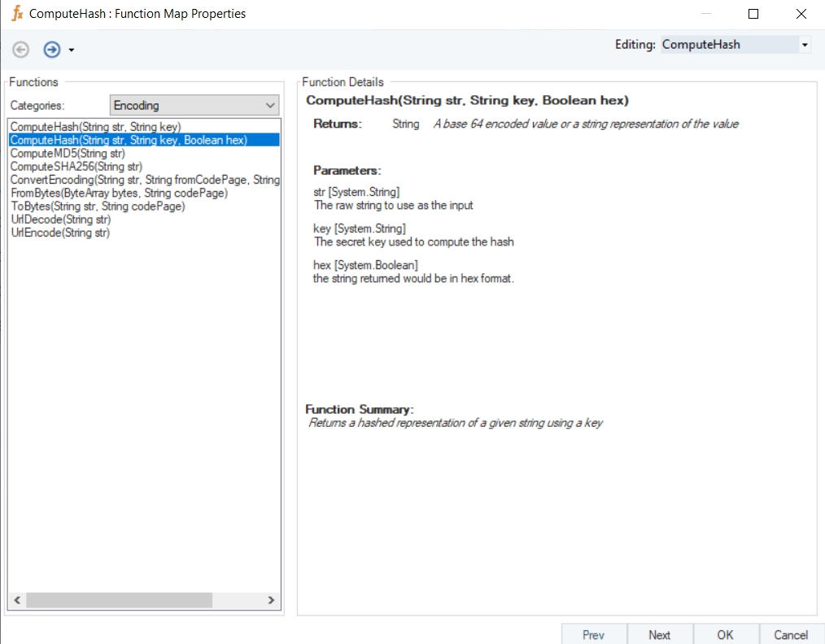Select ComputeMD5(String str) in list
The height and width of the screenshot is (644, 825).
click(x=68, y=154)
